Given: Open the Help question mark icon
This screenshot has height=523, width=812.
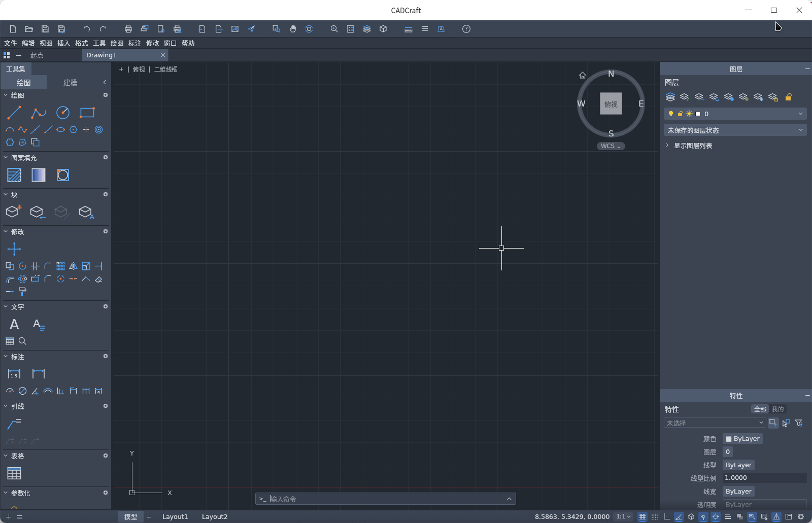Looking at the screenshot, I should [466, 29].
